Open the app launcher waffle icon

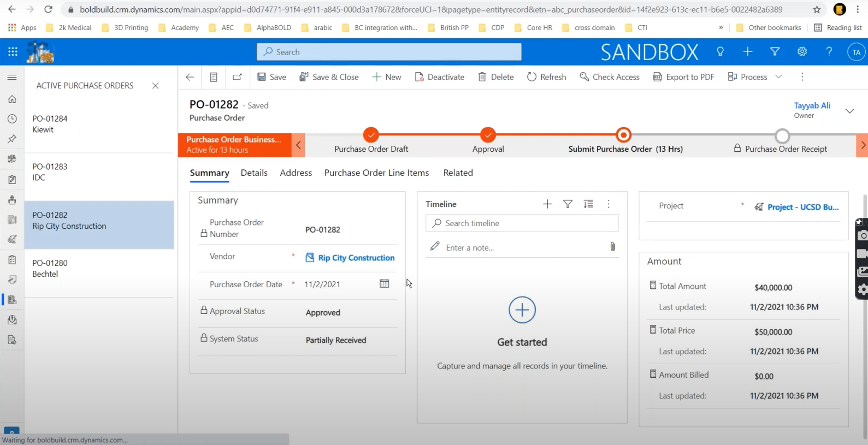[13, 52]
